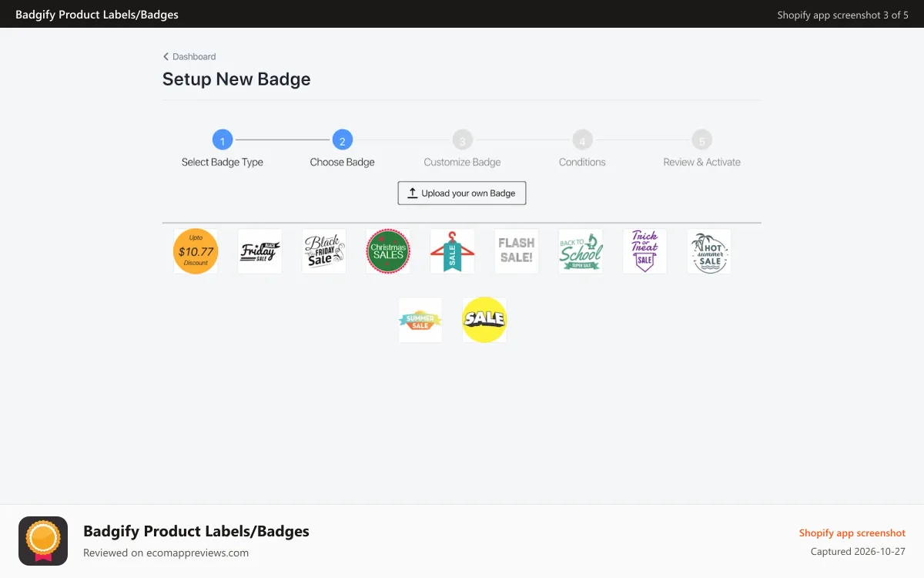Click step 3 circle in wizard
This screenshot has height=578, width=924.
coord(462,140)
